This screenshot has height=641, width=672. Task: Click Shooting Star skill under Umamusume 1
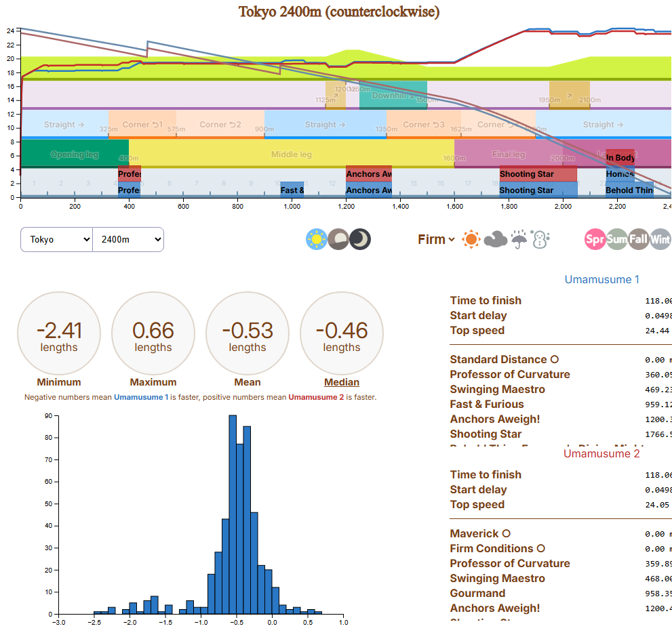point(486,434)
